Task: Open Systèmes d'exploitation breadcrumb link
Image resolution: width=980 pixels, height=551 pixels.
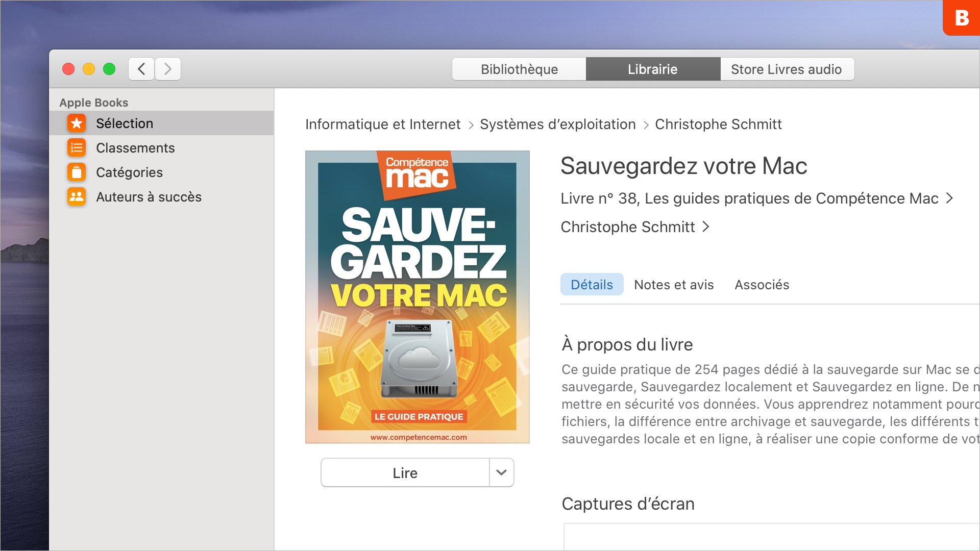Action: 557,124
